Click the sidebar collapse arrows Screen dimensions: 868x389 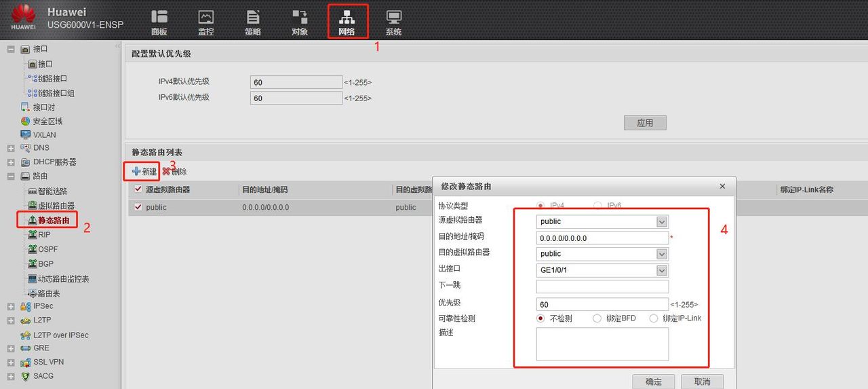(x=117, y=46)
